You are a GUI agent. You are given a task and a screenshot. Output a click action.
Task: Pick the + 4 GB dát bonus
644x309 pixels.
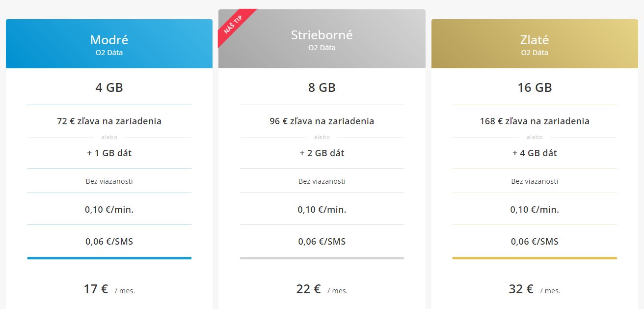pos(535,153)
